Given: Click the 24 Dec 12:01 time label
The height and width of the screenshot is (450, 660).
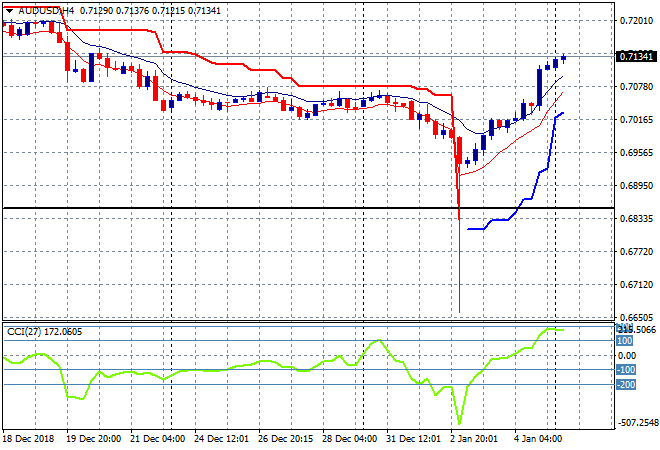Looking at the screenshot, I should [221, 439].
